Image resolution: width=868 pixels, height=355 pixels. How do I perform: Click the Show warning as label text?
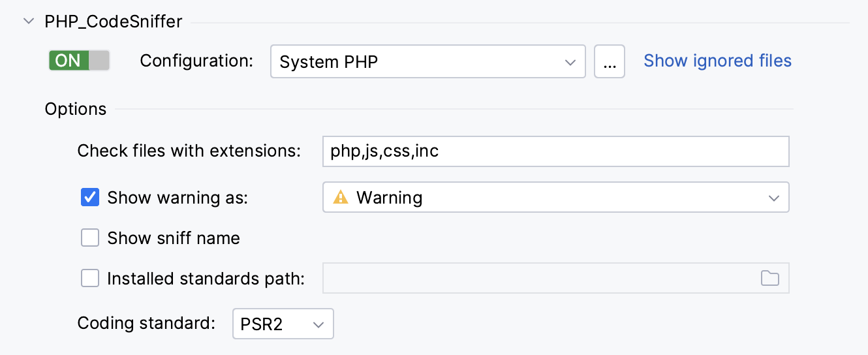[178, 197]
